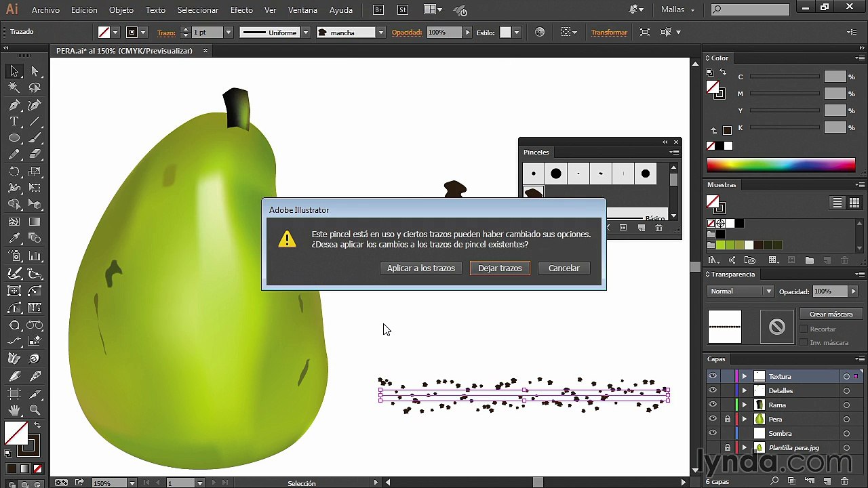Select the Lasso tool
The width and height of the screenshot is (868, 488).
pos(35,87)
